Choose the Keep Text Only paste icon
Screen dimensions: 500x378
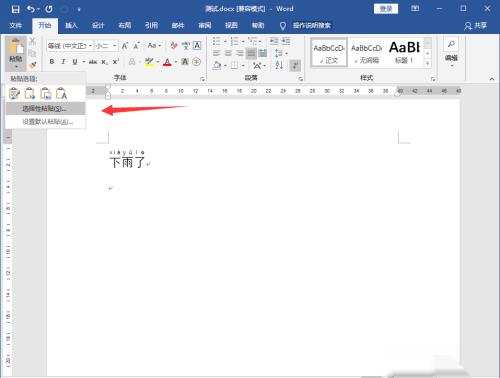pos(61,93)
